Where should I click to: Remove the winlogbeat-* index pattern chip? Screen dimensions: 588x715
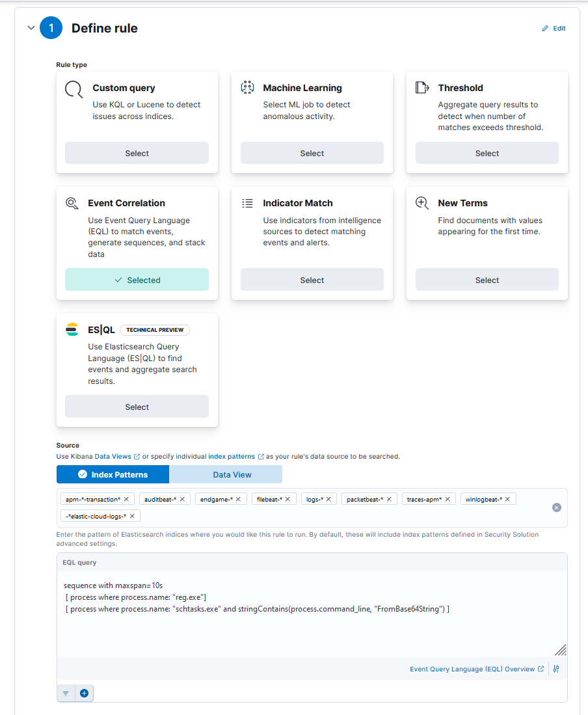[507, 499]
